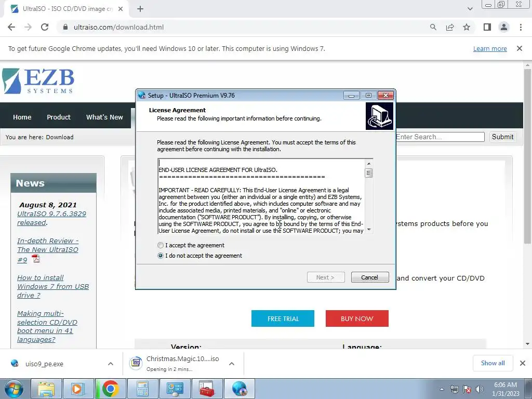
Task: Click the page vertical scrollbar thumb
Action: pos(527,156)
